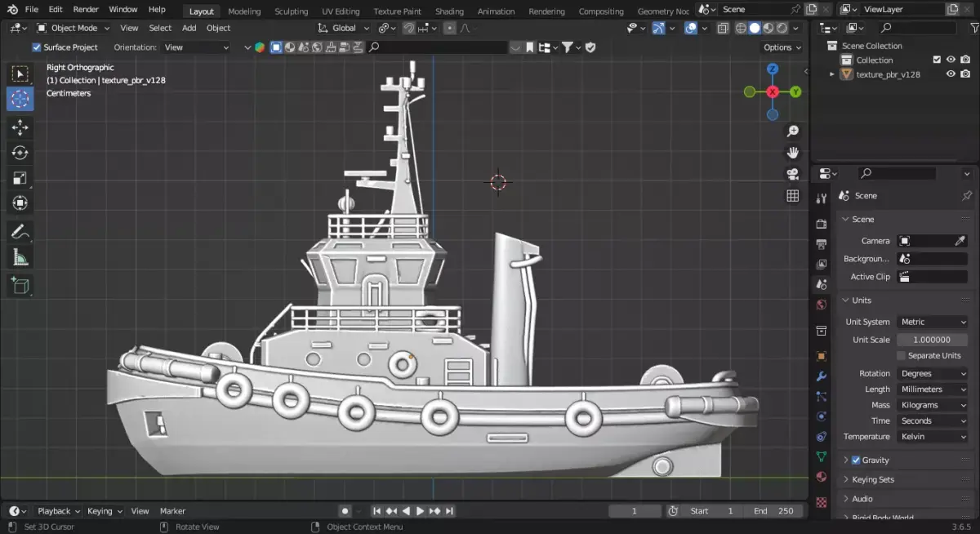Switch to solid shading mode
Viewport: 980px width, 534px height.
tap(755, 28)
